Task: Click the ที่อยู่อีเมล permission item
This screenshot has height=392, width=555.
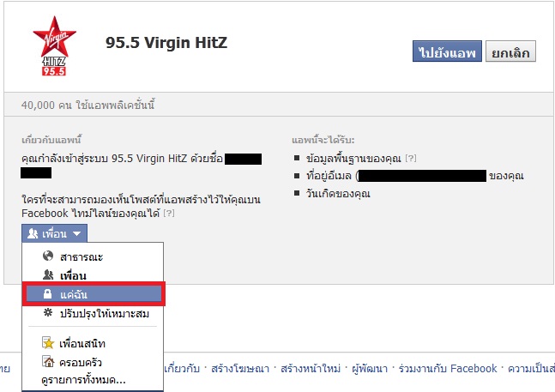Action: (x=415, y=176)
